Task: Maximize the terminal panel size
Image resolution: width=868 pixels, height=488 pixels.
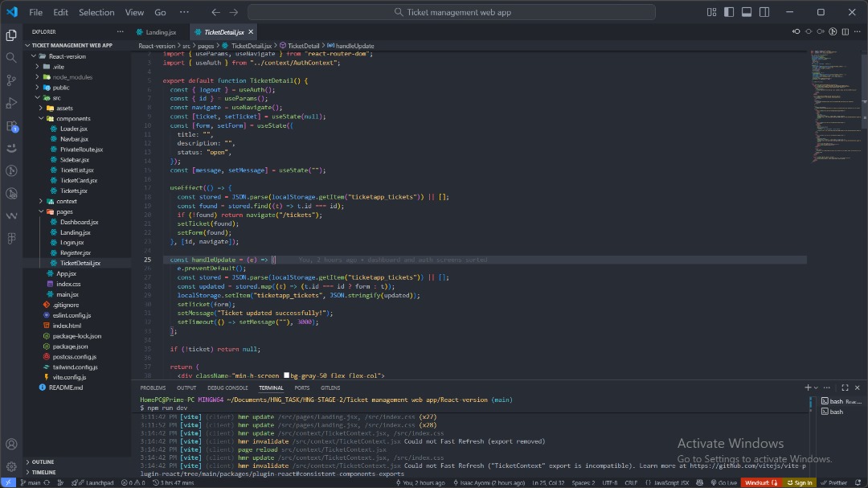Action: tap(845, 388)
